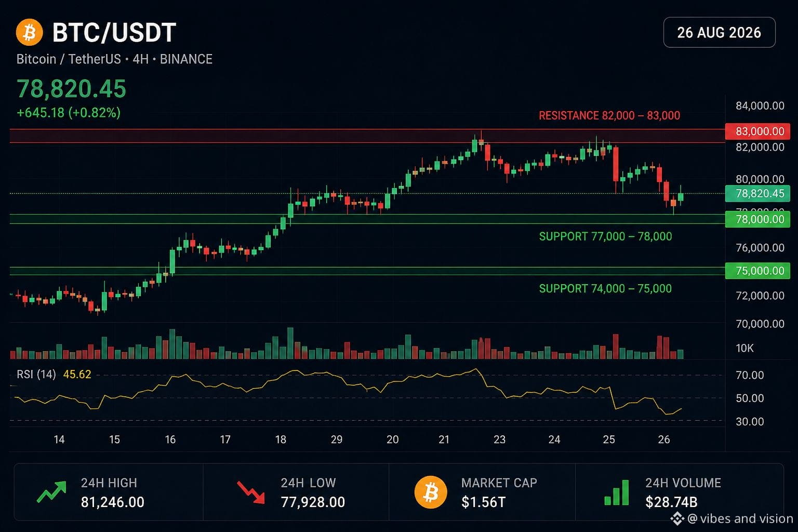The width and height of the screenshot is (798, 532).
Task: Click the 24H volume value $28.74B
Action: pos(671,502)
